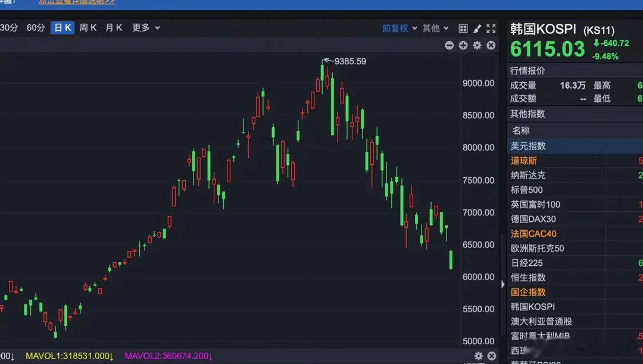Select the drawing pencil tool
The image size is (643, 364).
(x=477, y=29)
